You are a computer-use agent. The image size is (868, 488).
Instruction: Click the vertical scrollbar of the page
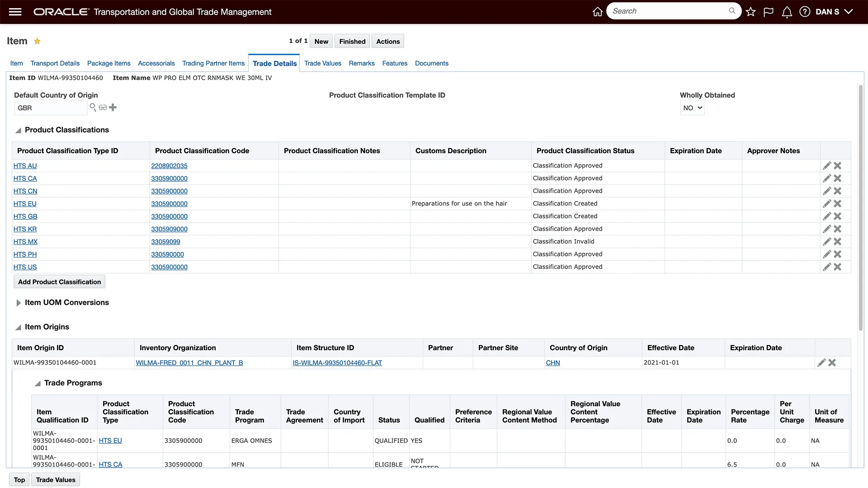[860, 208]
